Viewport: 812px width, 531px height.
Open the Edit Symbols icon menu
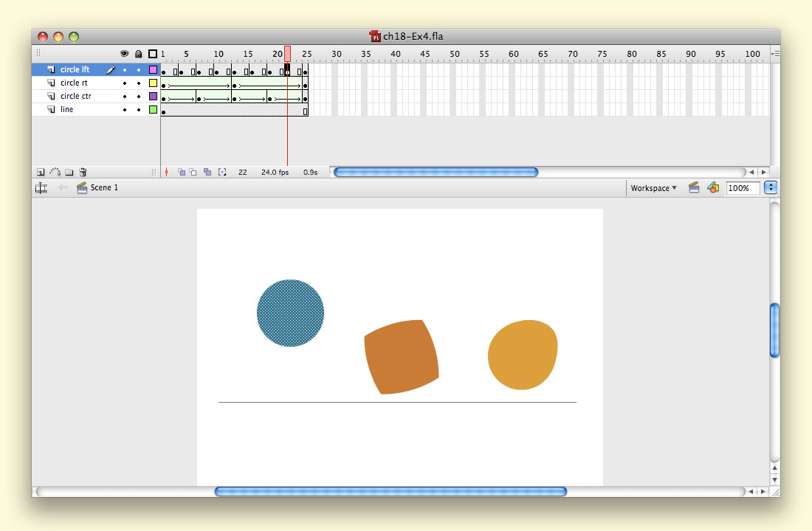(x=712, y=188)
